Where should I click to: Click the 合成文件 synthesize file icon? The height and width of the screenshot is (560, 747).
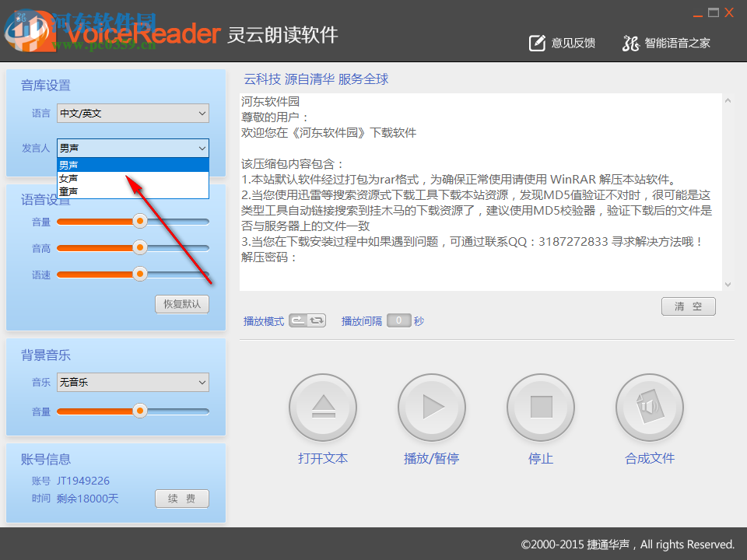[649, 407]
